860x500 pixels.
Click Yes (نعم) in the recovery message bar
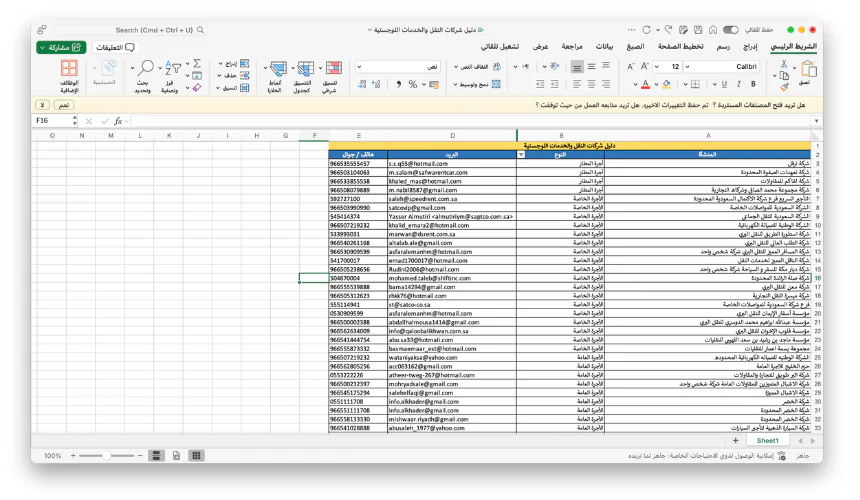[x=62, y=104]
